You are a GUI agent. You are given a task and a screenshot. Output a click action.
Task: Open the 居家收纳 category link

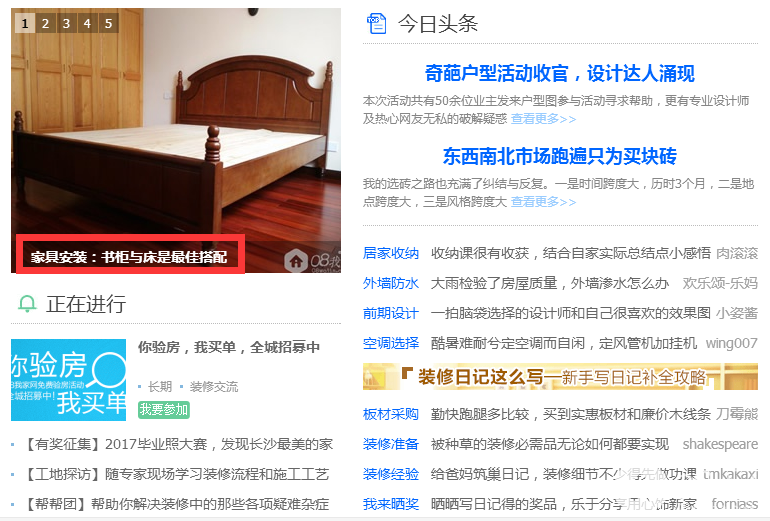(x=391, y=253)
